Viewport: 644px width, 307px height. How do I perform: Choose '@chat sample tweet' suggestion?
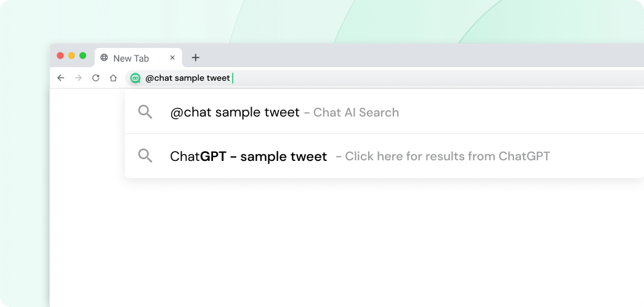click(x=235, y=112)
